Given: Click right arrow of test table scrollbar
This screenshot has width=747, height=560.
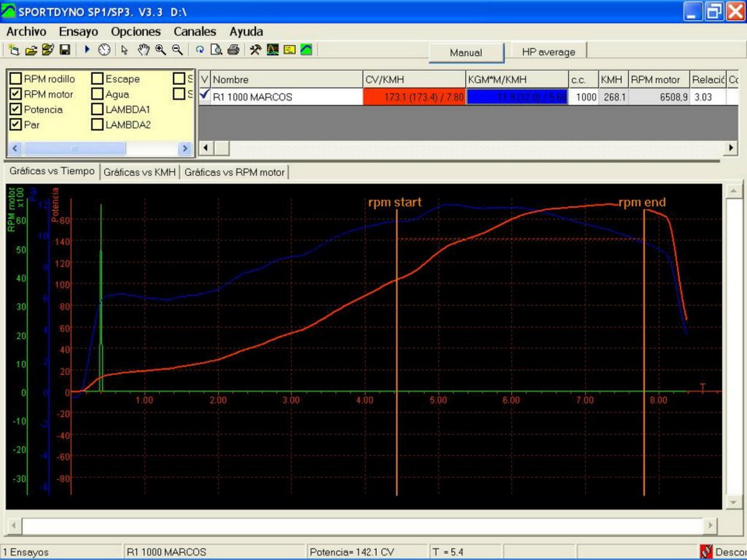Looking at the screenshot, I should pos(732,148).
